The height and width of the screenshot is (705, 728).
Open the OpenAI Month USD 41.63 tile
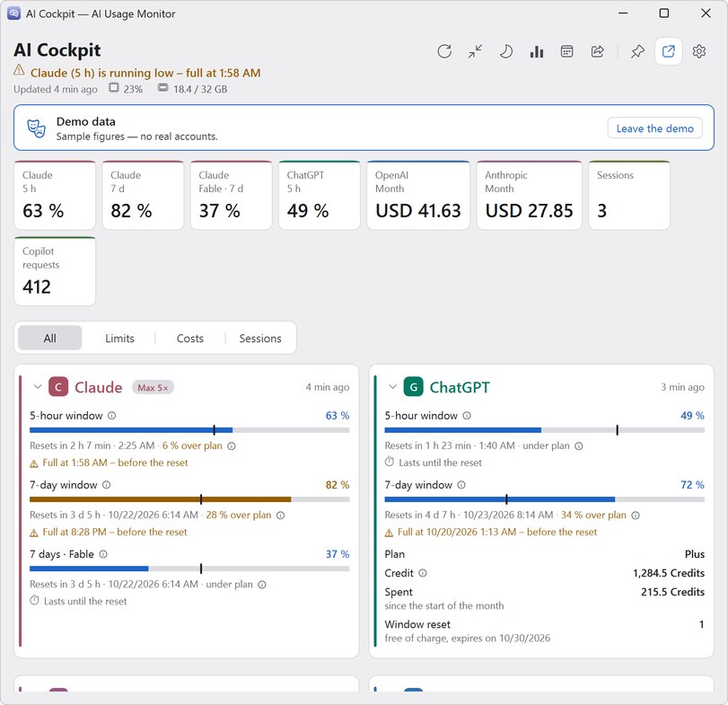tap(418, 195)
